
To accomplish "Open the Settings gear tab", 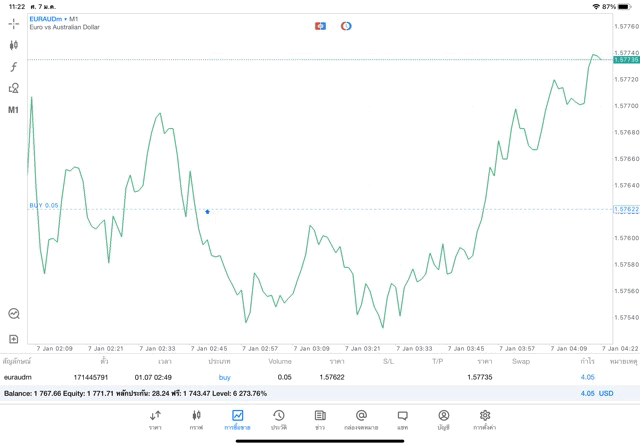I will (x=485, y=420).
